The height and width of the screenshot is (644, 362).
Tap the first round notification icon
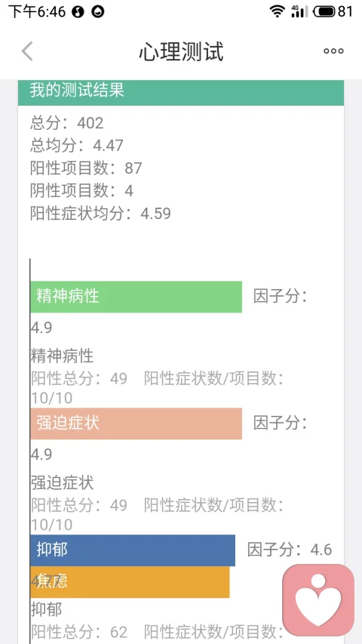point(78,12)
